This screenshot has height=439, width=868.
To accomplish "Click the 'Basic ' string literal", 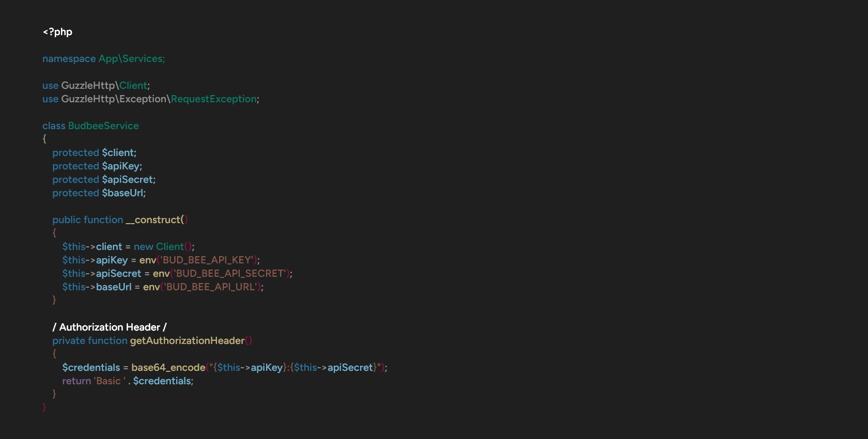I will click(109, 381).
